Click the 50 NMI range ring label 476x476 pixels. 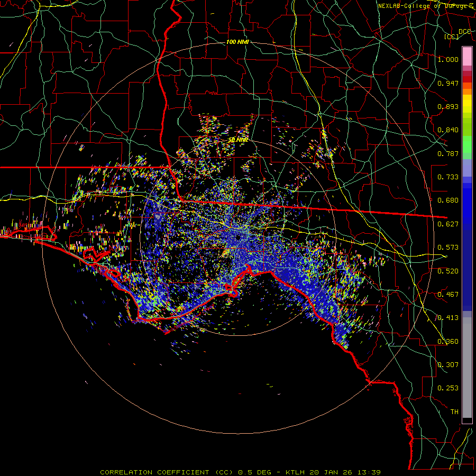pos(238,140)
